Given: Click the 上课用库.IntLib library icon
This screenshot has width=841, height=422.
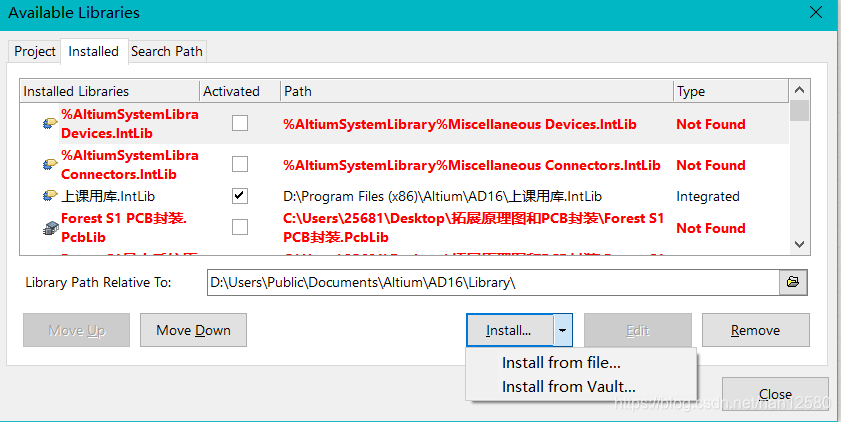Looking at the screenshot, I should point(49,196).
